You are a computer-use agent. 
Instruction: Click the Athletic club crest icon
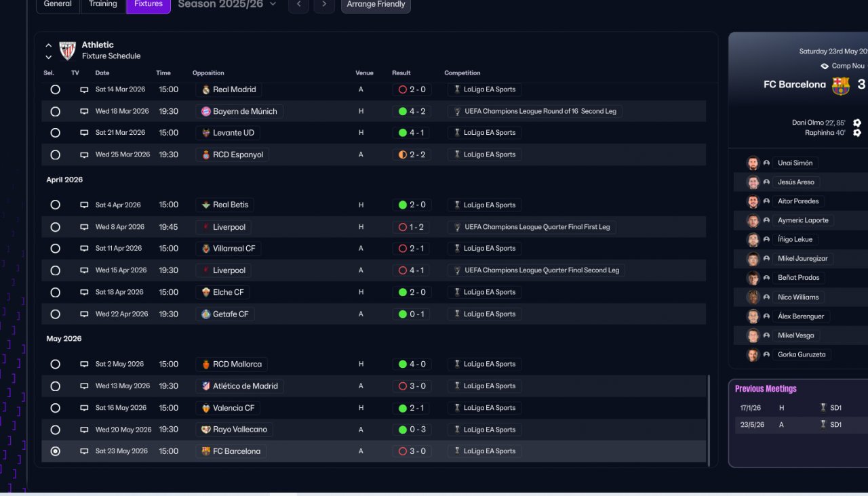point(67,50)
